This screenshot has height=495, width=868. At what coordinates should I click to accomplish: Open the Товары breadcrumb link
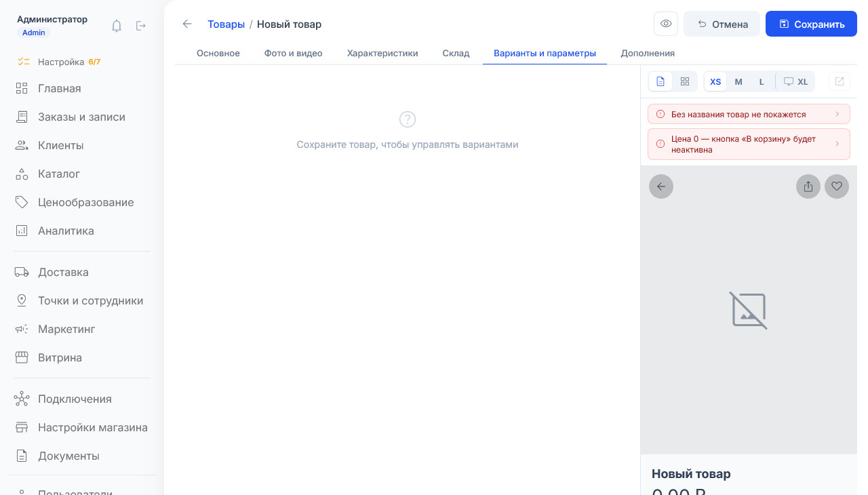tap(226, 24)
